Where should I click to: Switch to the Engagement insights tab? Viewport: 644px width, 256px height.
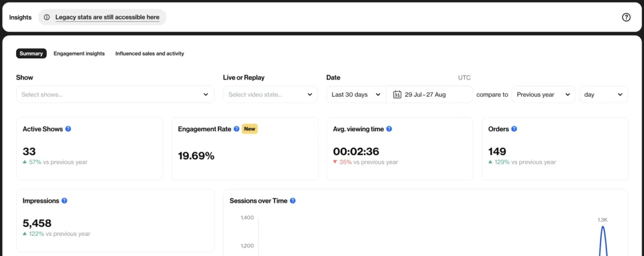click(x=79, y=53)
